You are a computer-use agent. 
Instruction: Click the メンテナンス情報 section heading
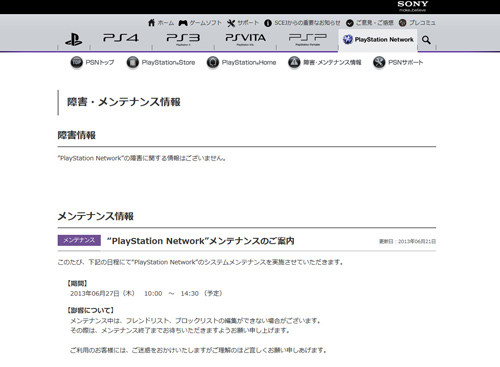[96, 216]
